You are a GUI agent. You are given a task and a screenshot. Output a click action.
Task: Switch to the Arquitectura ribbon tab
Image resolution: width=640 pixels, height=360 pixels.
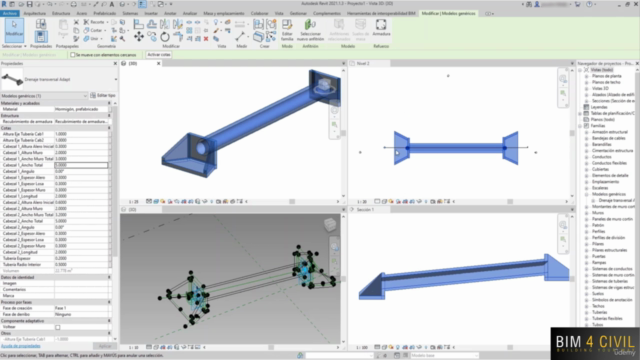point(35,13)
